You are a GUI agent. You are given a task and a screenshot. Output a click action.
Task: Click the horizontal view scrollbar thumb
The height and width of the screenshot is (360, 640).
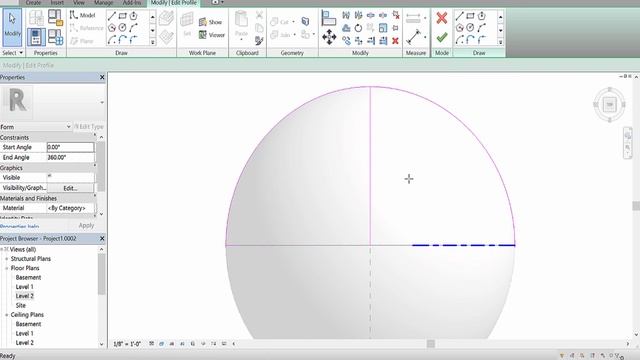pos(431,344)
